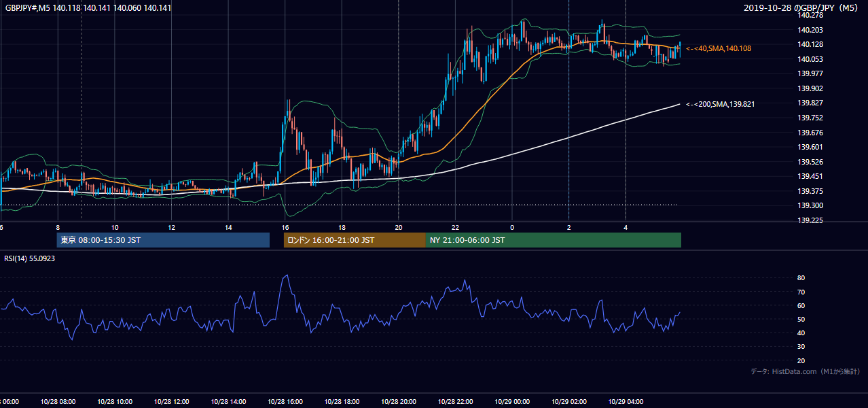Click hour label 18 under the price chart
This screenshot has height=408, width=868.
tap(342, 227)
